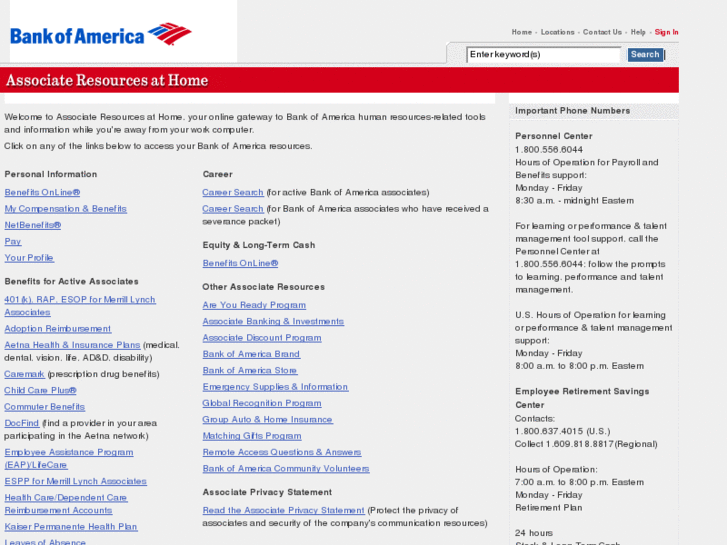Open Emergency Supplies & Information link
Image resolution: width=727 pixels, height=545 pixels.
[275, 386]
